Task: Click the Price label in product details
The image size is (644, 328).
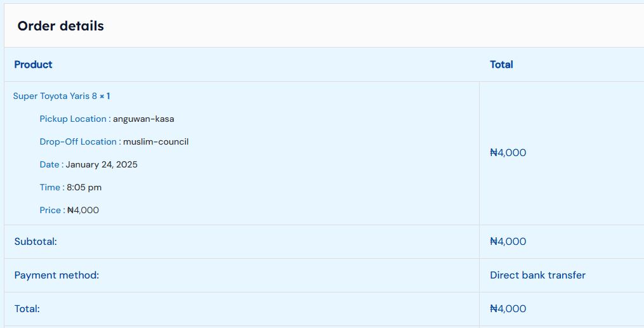Action: pos(50,211)
